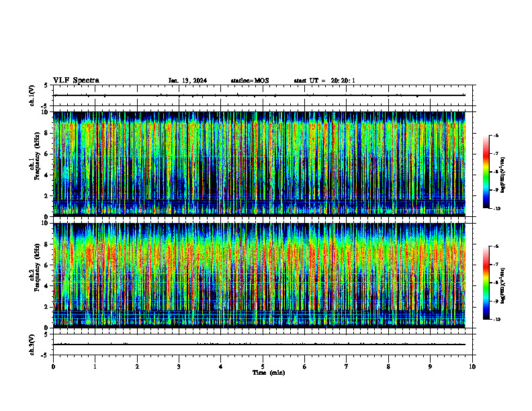Click the "VLF Spectra" plot title
The height and width of the screenshot is (411, 532).
pos(76,81)
